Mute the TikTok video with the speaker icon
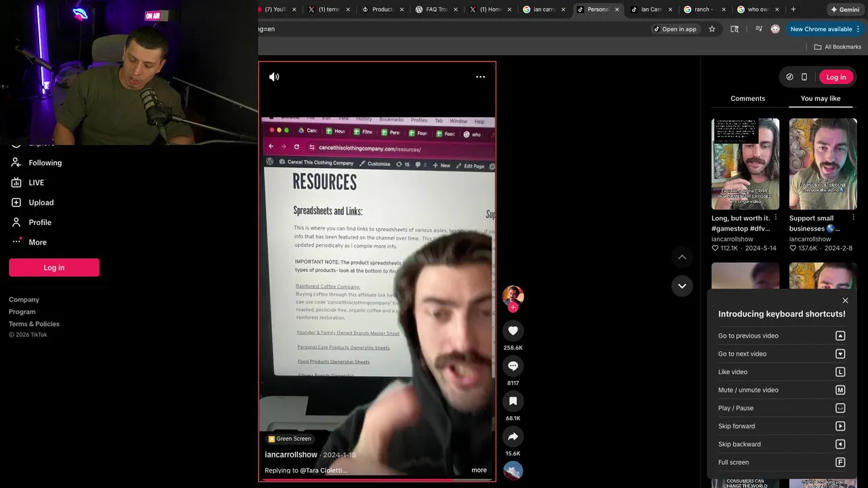This screenshot has width=868, height=488. click(274, 77)
